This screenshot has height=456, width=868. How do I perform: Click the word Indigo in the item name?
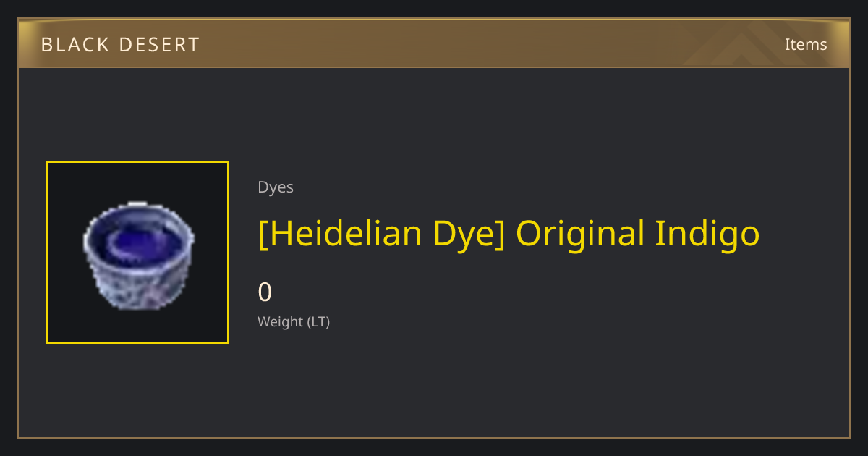(x=707, y=235)
